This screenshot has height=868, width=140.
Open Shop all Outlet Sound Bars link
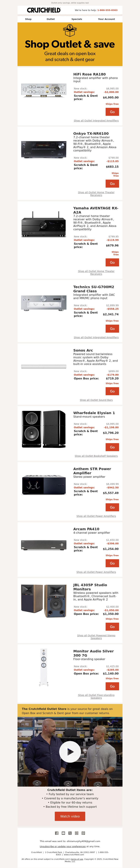96,400
